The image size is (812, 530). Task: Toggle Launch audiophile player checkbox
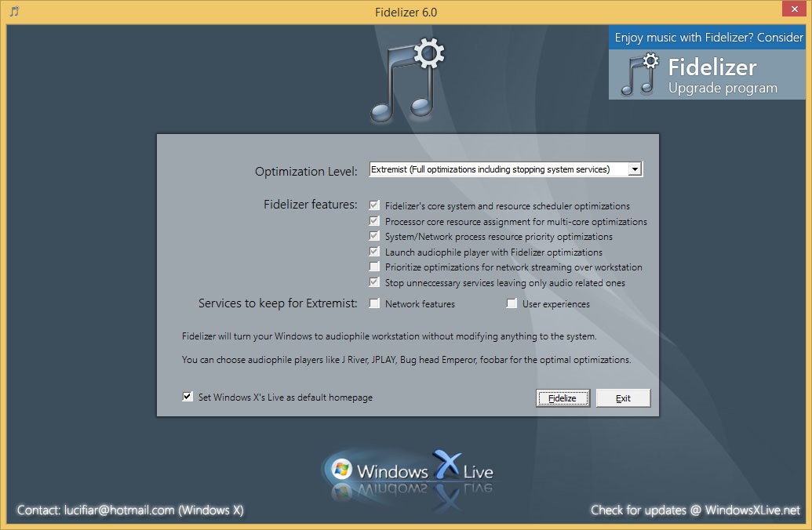pyautogui.click(x=374, y=251)
